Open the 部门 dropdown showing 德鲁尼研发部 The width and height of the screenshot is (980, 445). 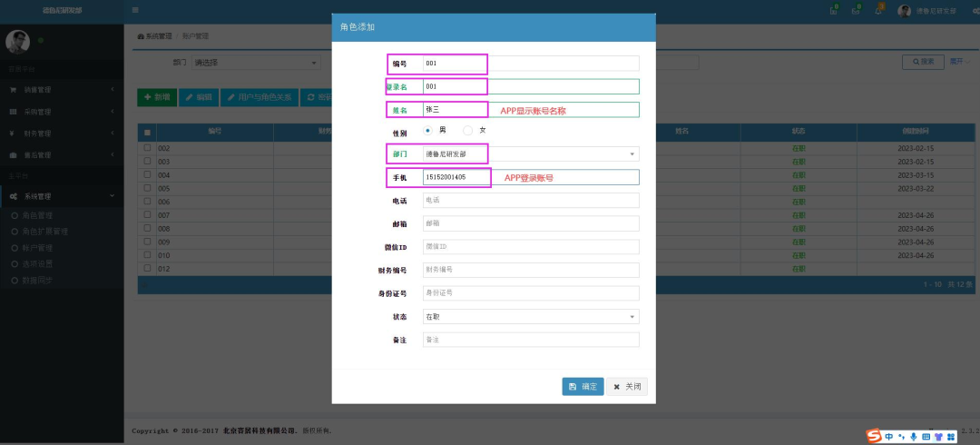click(x=531, y=154)
